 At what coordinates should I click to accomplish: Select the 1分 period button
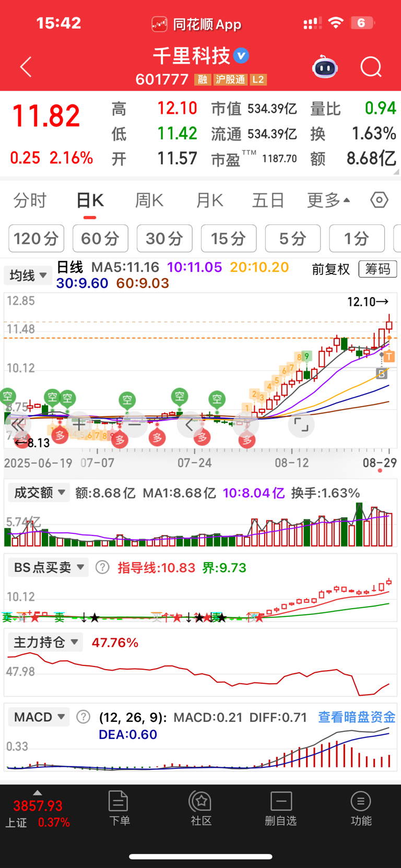tap(357, 239)
